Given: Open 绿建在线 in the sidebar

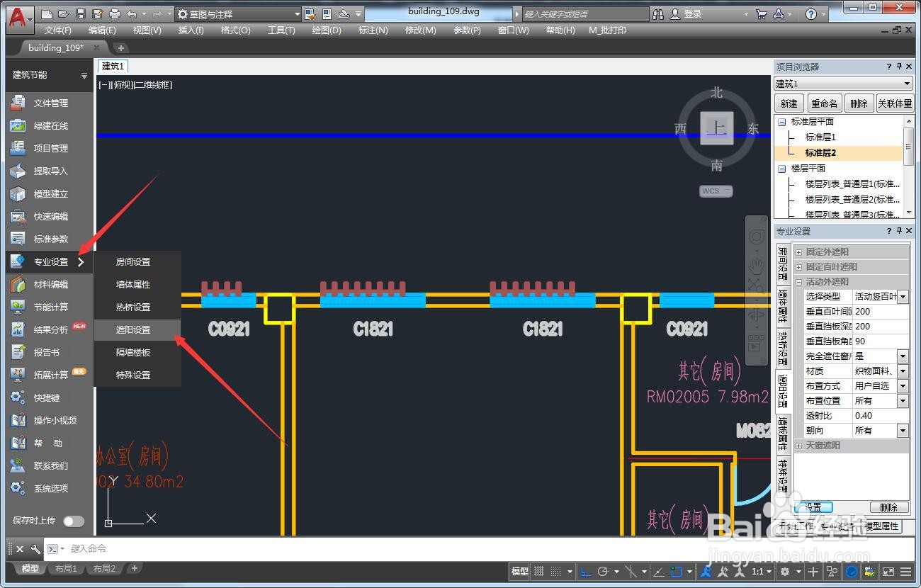Looking at the screenshot, I should click(49, 125).
